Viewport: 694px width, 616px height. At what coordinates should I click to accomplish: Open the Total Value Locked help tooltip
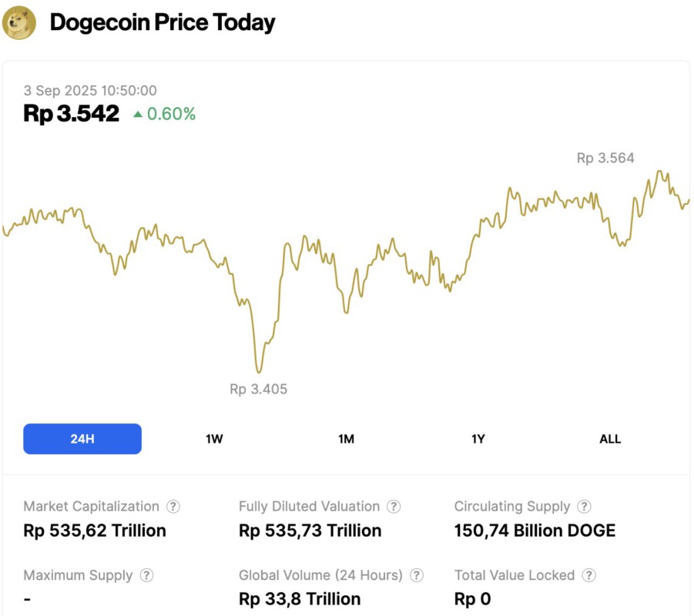pyautogui.click(x=589, y=575)
